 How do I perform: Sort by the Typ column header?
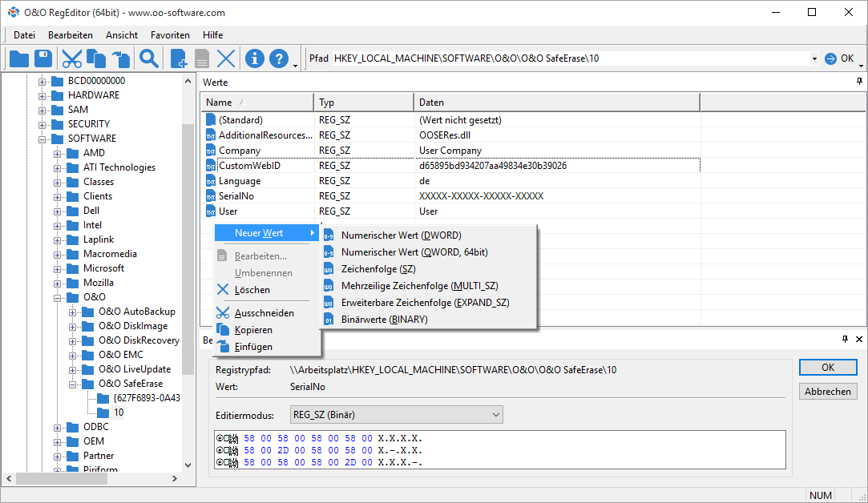[x=364, y=103]
